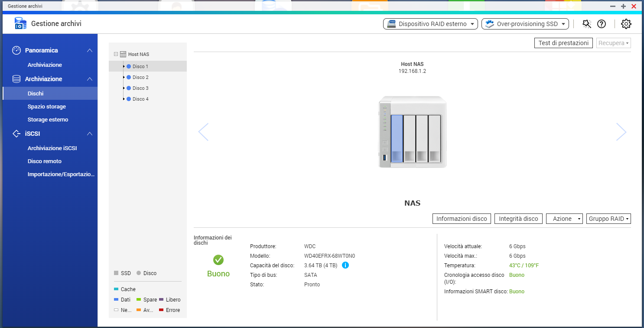Click the Archiviazione database stack icon in sidebar

click(16, 79)
